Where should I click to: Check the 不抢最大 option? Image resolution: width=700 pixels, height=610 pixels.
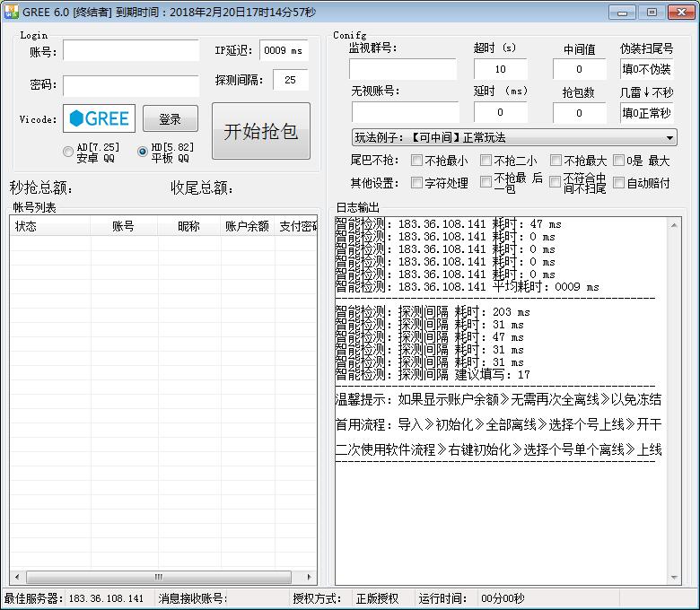556,161
